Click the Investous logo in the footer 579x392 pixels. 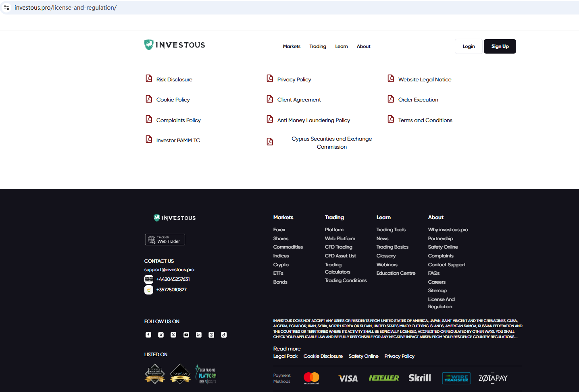coord(175,218)
